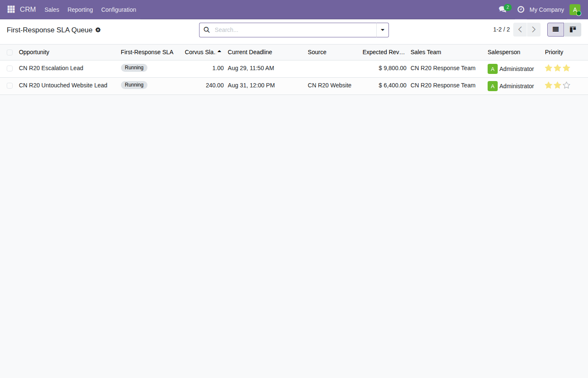Click CN R20 Response Team in Escalation row
Viewport: 588px width, 378px height.
[x=443, y=68]
